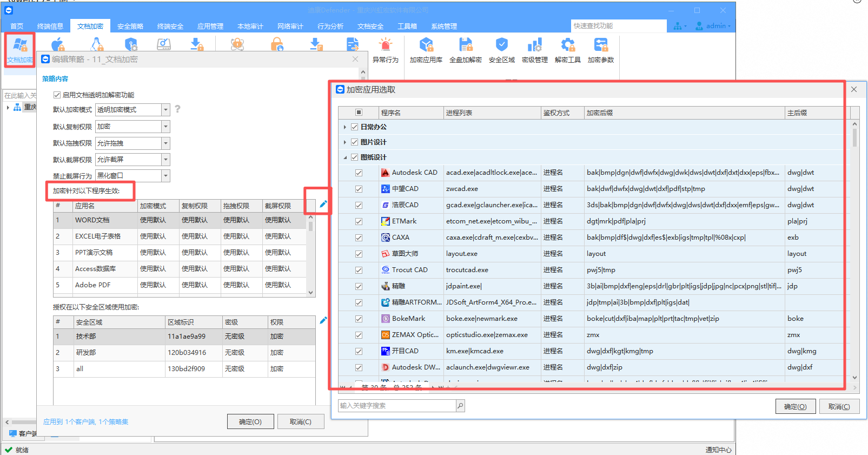This screenshot has height=455, width=868.
Task: Click the search magnifier icon in 加密应用选取
Action: click(460, 406)
